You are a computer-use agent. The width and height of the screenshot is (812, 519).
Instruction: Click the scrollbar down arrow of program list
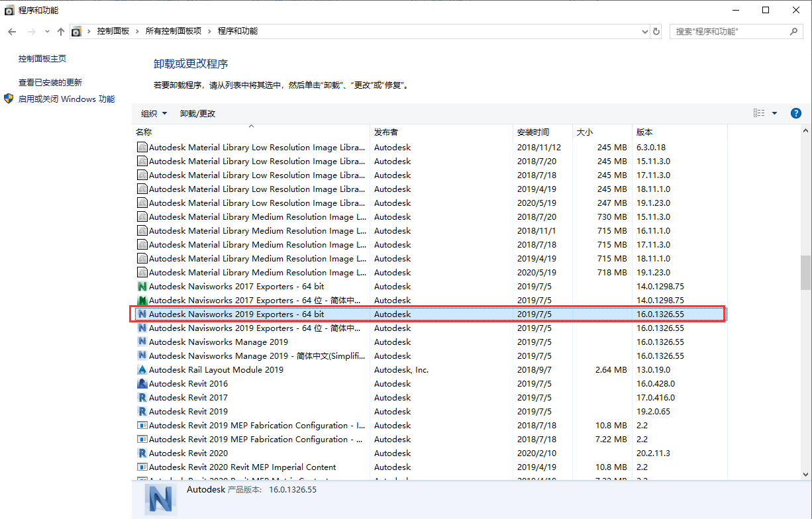[805, 474]
